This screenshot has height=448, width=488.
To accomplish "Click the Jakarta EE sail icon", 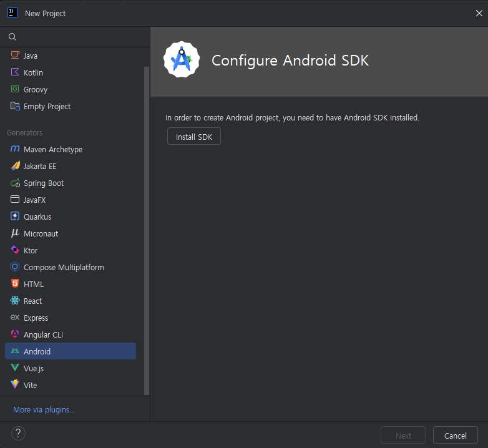I will tap(15, 166).
